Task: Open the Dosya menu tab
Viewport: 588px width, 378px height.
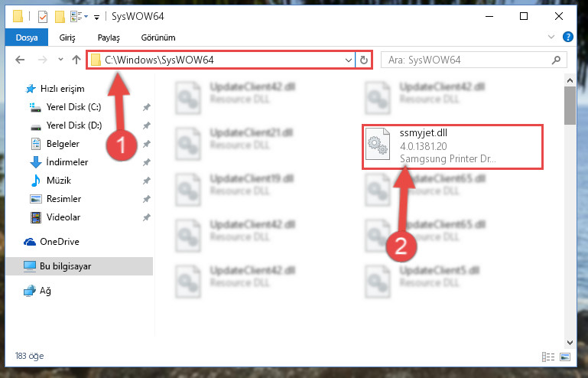Action: 27,37
